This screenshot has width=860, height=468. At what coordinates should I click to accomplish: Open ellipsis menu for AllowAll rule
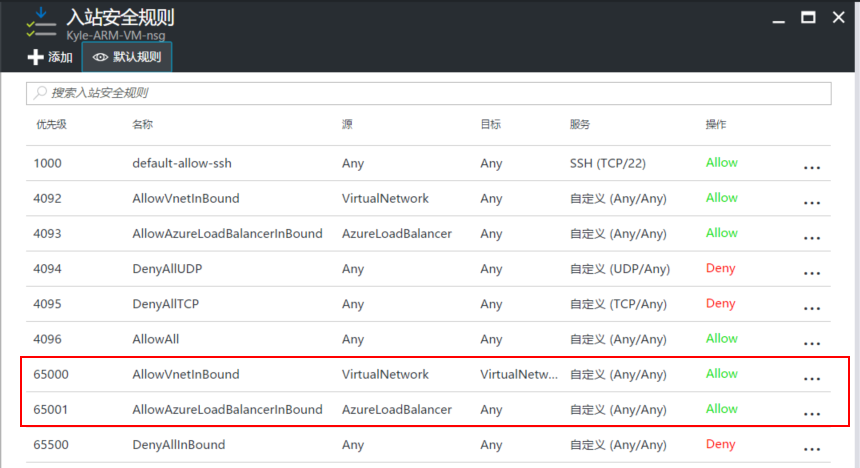click(x=812, y=342)
